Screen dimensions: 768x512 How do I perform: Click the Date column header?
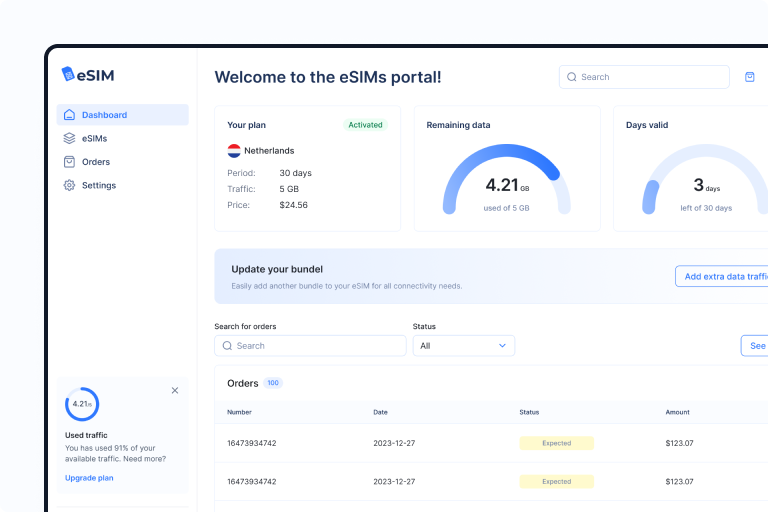pyautogui.click(x=380, y=413)
